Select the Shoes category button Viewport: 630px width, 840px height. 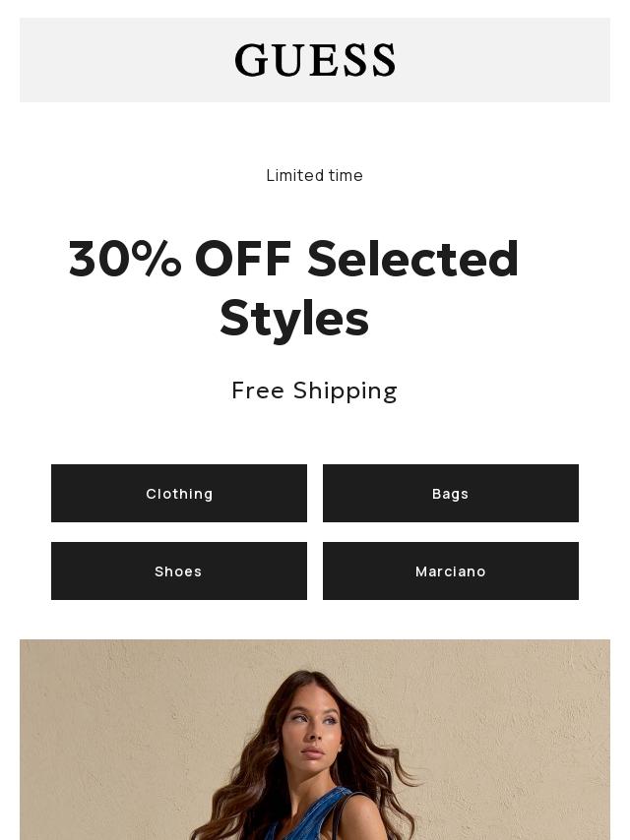coord(179,571)
